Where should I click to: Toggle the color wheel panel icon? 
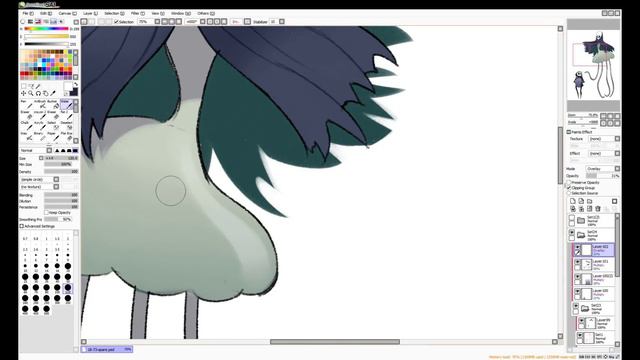coord(23,22)
